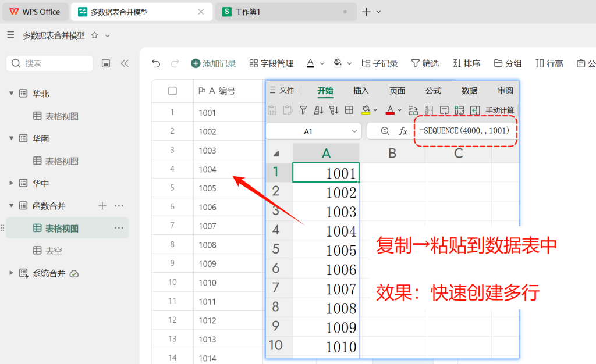This screenshot has width=596, height=364.
Task: Open the font color dropdown arrow
Action: [322, 64]
